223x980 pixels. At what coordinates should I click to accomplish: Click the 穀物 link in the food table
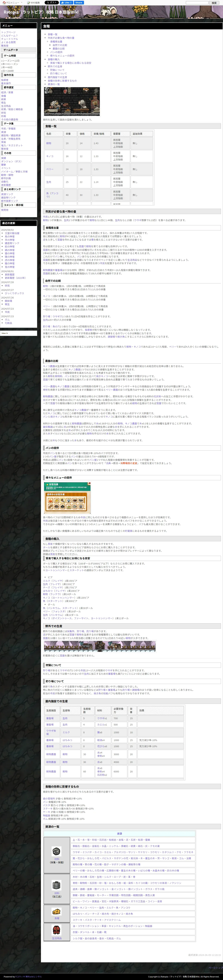pos(49,143)
